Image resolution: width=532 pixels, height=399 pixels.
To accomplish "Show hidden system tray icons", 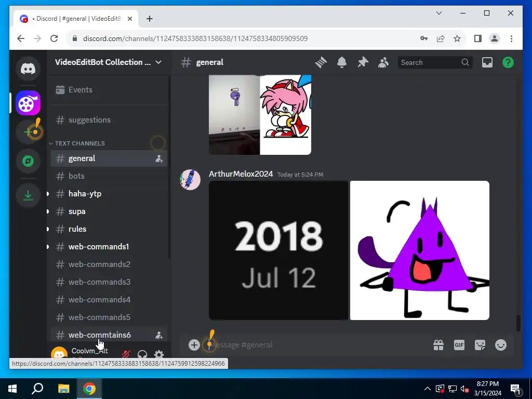I will click(428, 389).
